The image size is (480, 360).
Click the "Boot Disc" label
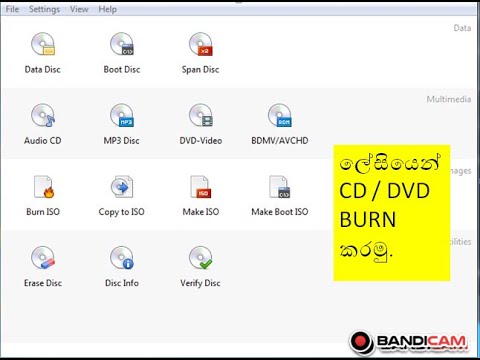[x=122, y=69]
